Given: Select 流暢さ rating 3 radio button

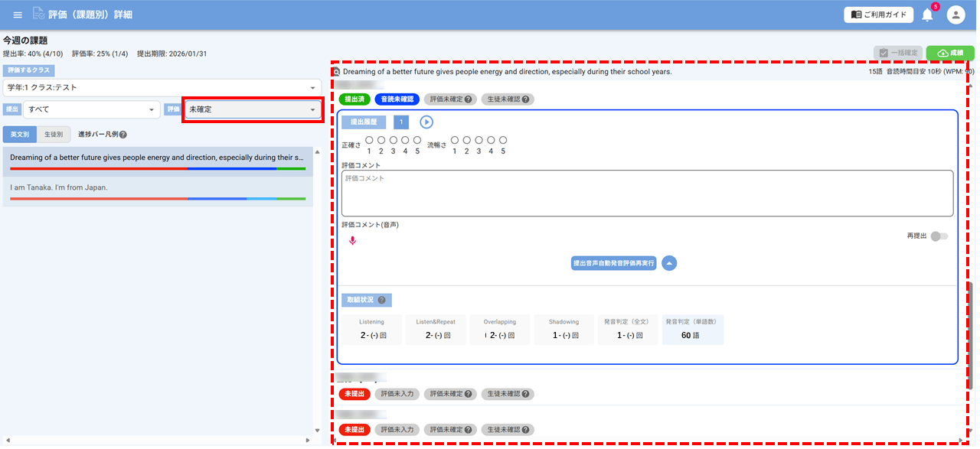Looking at the screenshot, I should click(479, 141).
